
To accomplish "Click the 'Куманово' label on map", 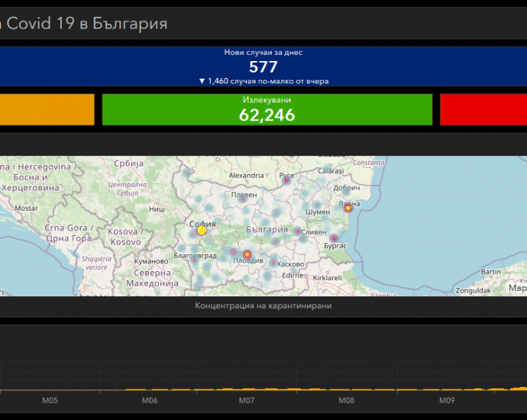I will pyautogui.click(x=151, y=261).
